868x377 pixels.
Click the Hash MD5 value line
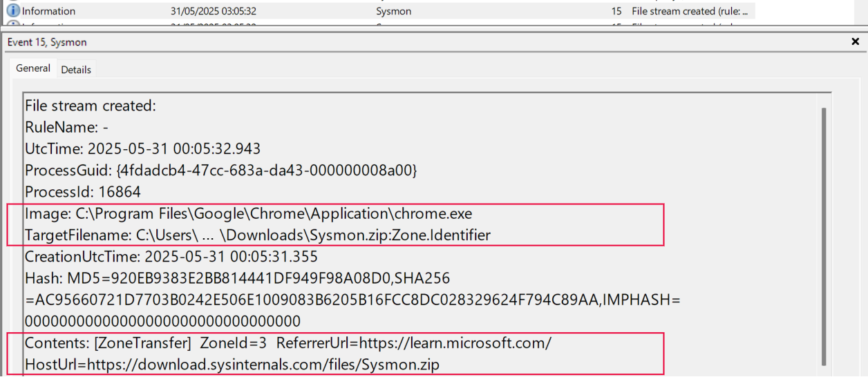coord(237,278)
